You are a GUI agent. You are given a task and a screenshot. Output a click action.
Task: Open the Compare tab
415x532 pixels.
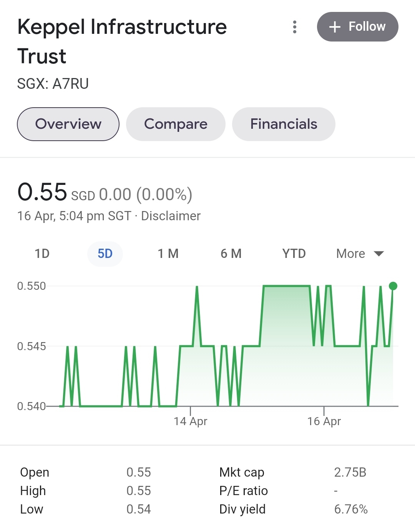pos(176,124)
